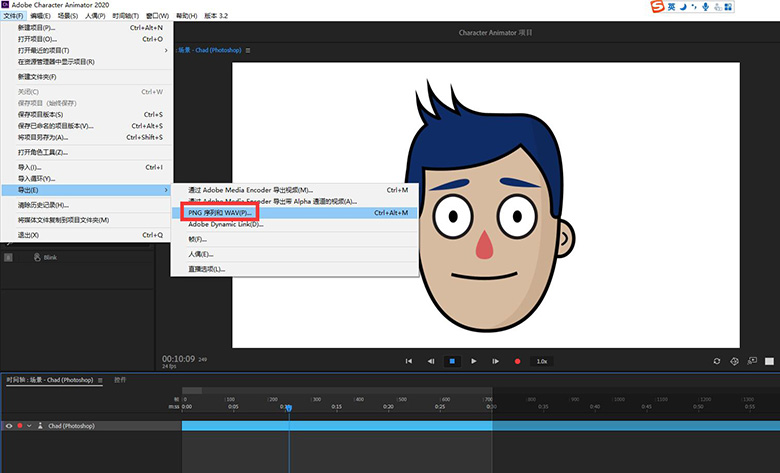Choose 新建项目(P) from file menu
The image size is (780, 473).
[x=87, y=27]
